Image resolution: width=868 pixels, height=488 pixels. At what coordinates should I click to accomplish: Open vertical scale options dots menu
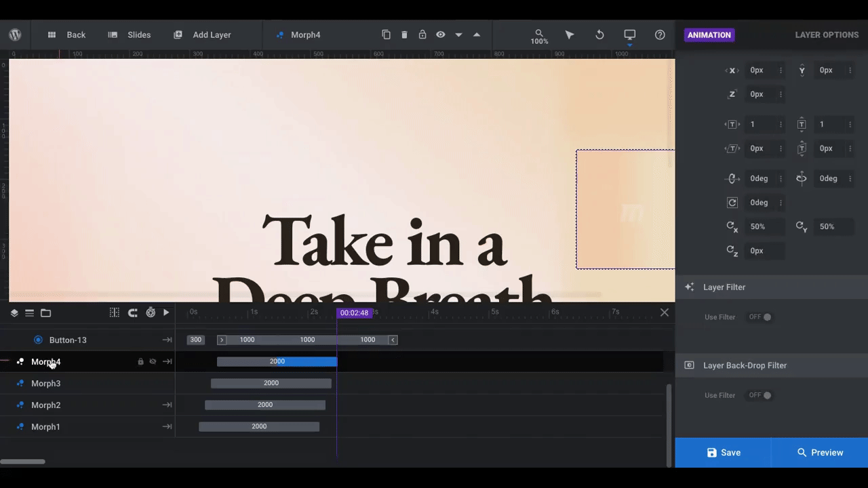850,125
